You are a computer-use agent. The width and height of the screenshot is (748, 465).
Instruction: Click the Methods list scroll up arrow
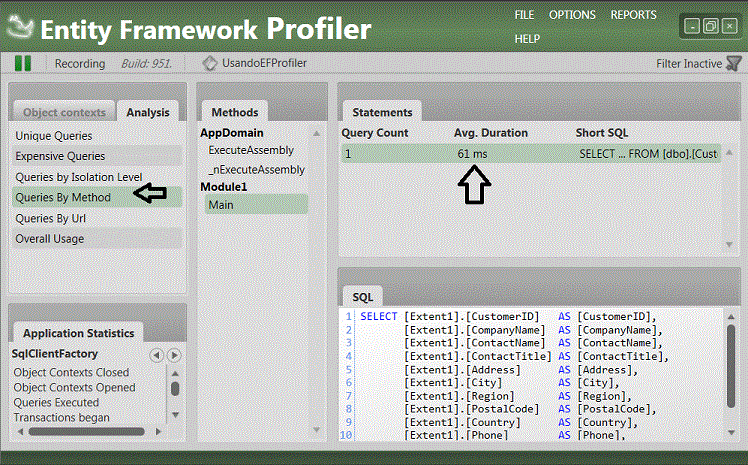click(316, 134)
